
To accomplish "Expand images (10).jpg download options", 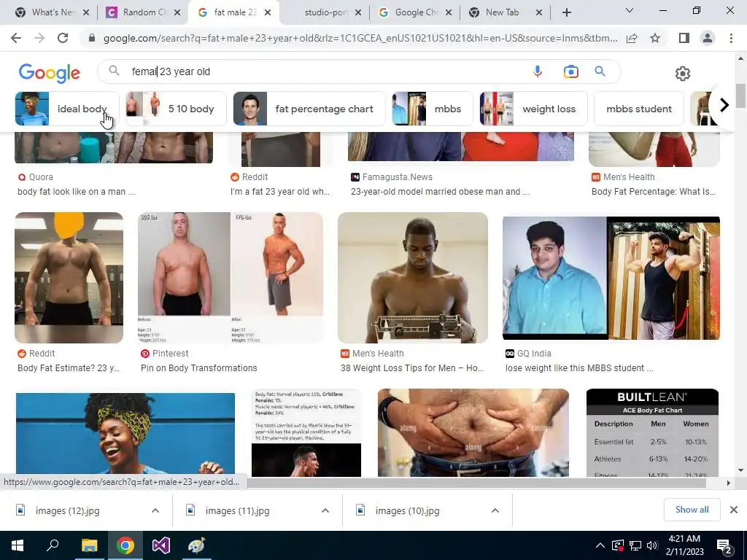I will point(495,510).
